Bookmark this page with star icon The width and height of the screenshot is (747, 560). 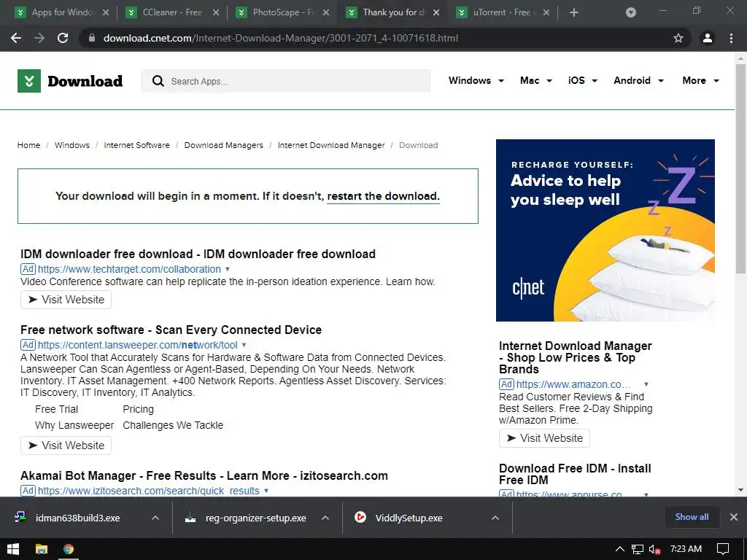pyautogui.click(x=678, y=38)
